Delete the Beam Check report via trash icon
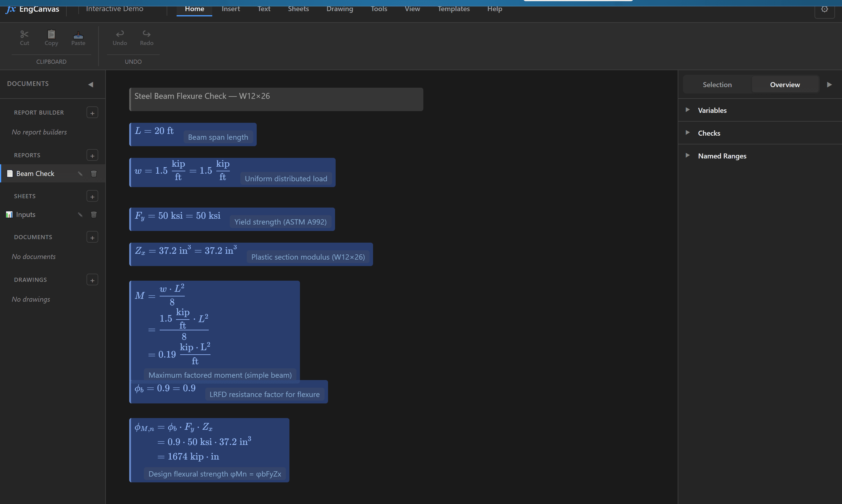This screenshot has width=842, height=504. tap(94, 174)
